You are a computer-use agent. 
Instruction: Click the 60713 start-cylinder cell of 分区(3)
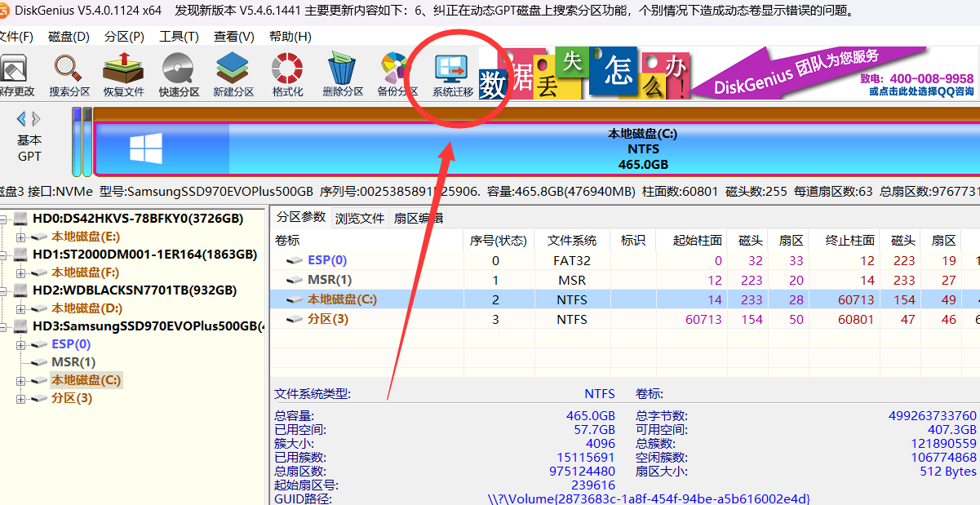[703, 320]
